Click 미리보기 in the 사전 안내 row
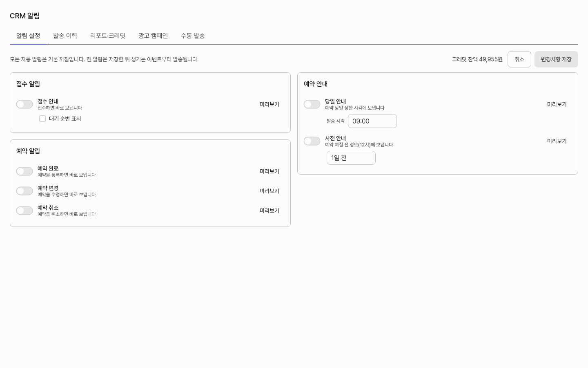588x368 pixels. pos(557,141)
